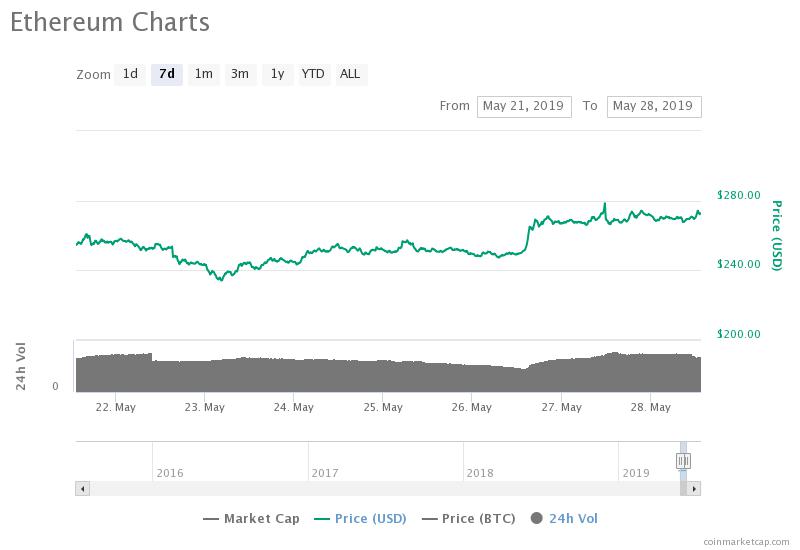Click the $240.00 price axis label
The height and width of the screenshot is (550, 800).
point(738,264)
